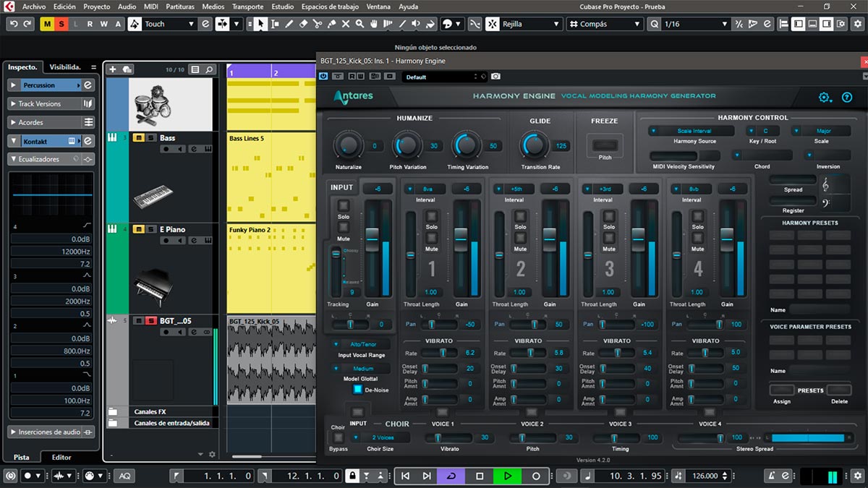Click the transport Record button

point(536,476)
